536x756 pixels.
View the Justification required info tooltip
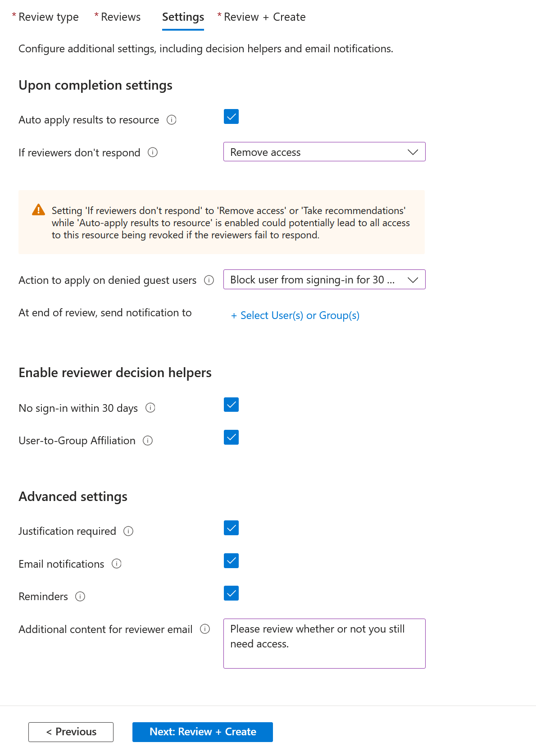click(128, 532)
